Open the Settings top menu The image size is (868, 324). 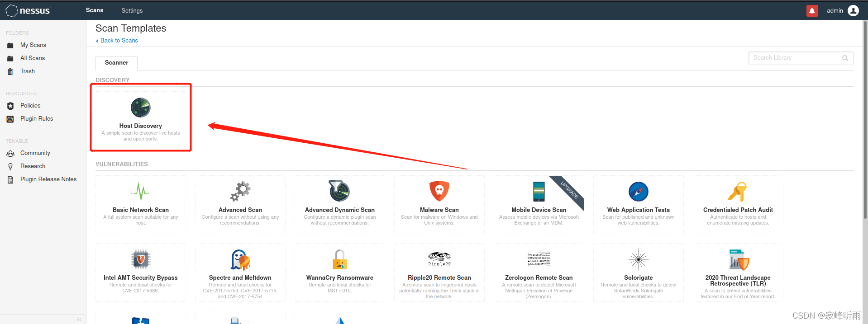coord(132,10)
